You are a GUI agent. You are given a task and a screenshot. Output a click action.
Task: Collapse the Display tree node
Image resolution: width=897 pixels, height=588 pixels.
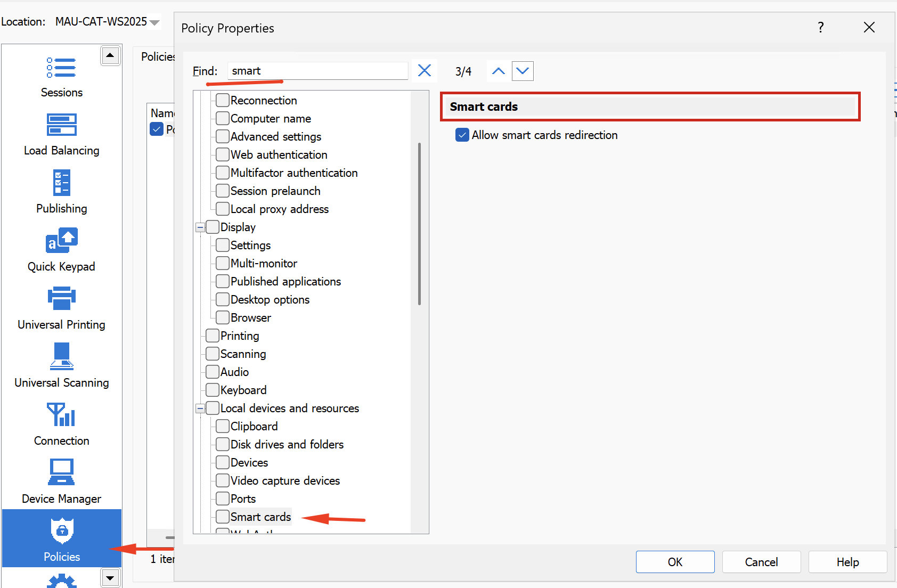click(200, 227)
